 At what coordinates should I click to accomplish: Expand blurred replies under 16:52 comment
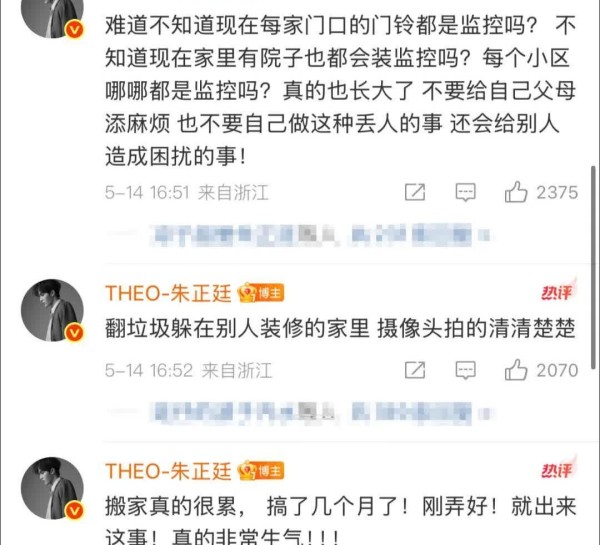[321, 413]
